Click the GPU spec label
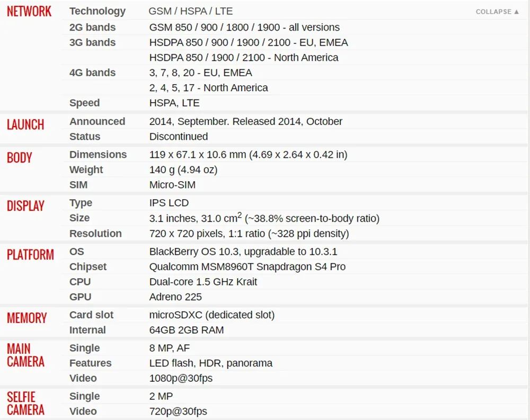 pos(81,297)
